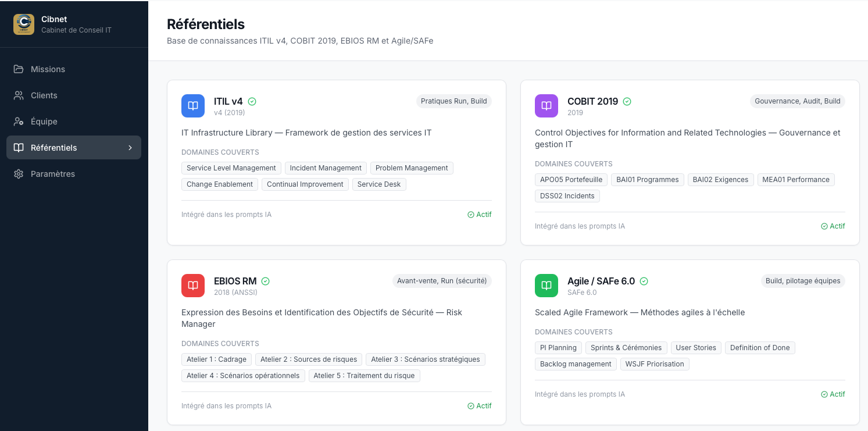Open the Paramètres menu item
The height and width of the screenshot is (431, 868).
74,174
